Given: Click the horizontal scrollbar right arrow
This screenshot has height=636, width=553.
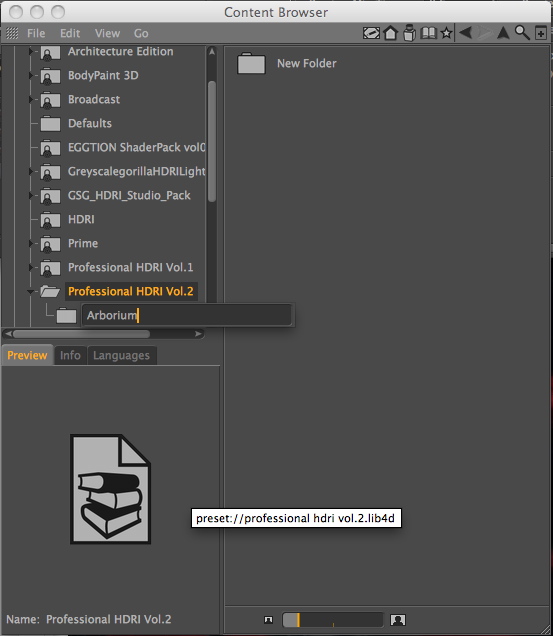Looking at the screenshot, I should [198, 334].
